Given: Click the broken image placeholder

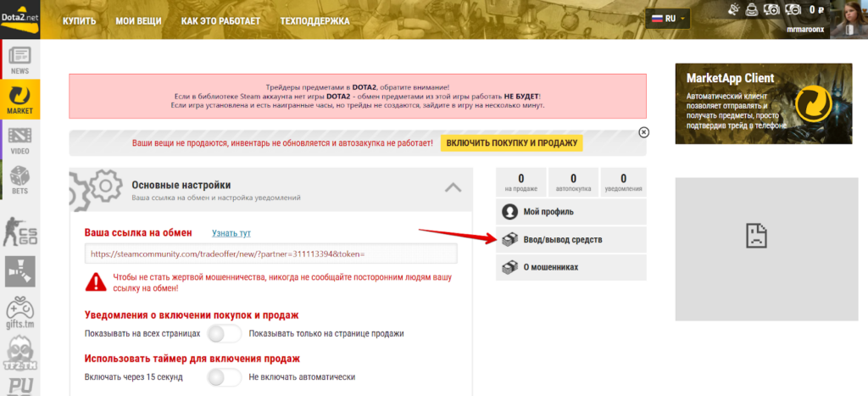Looking at the screenshot, I should [x=755, y=236].
